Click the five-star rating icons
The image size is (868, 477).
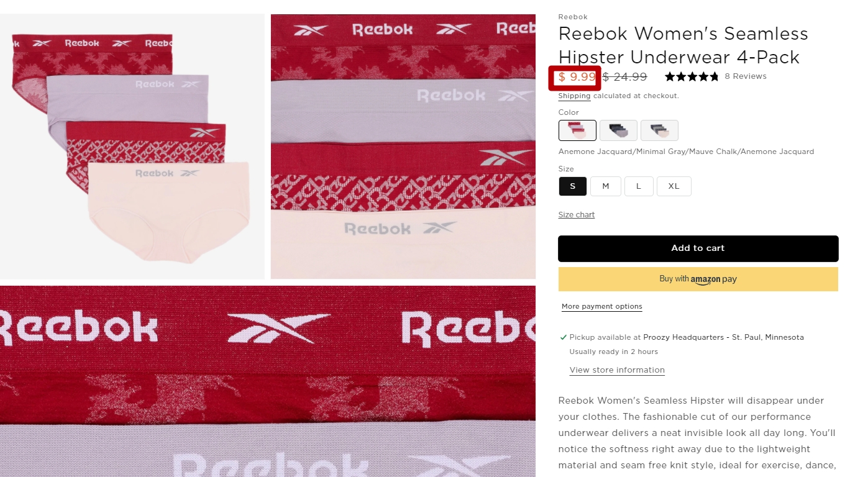tap(692, 76)
